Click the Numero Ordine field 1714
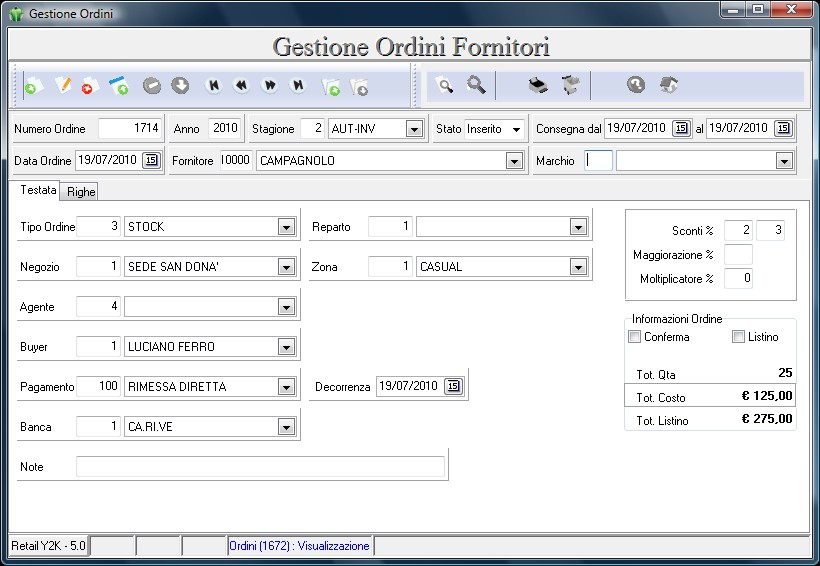 click(x=130, y=128)
